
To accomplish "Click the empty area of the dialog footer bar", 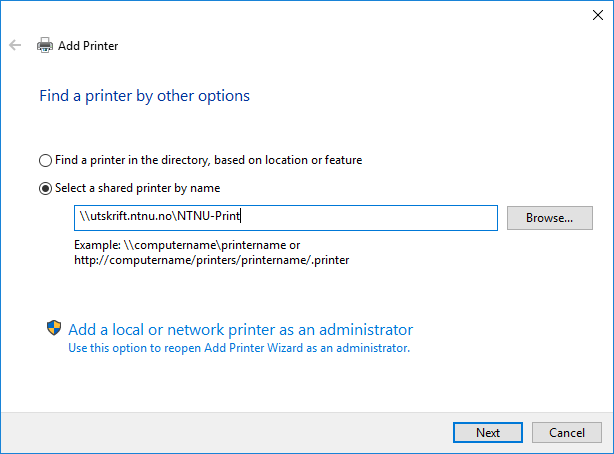I will pyautogui.click(x=227, y=432).
